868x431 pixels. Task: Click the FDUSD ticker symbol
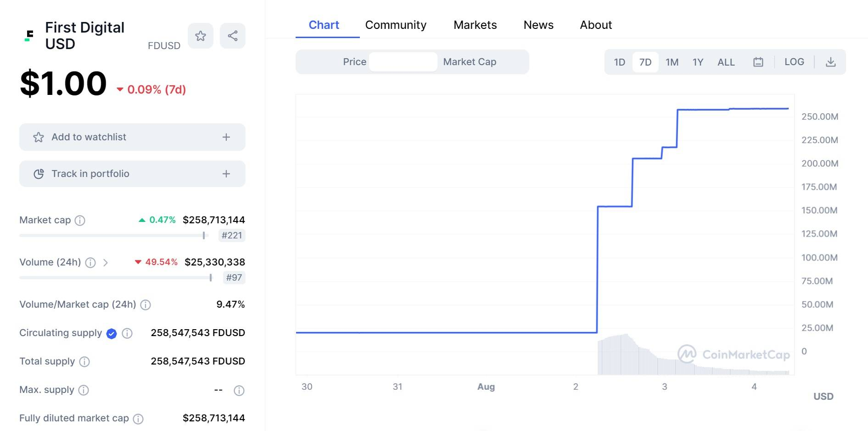coord(164,46)
